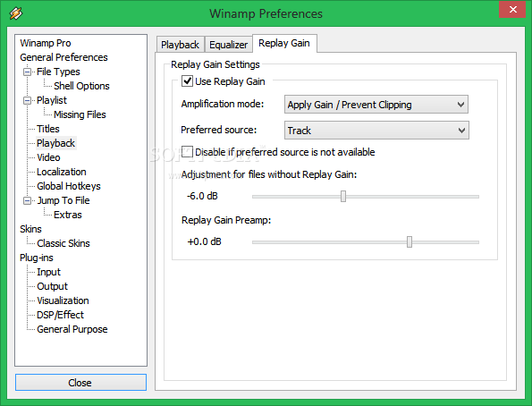Open Output plug-ins page
Viewport: 532px width, 406px height.
pos(52,286)
